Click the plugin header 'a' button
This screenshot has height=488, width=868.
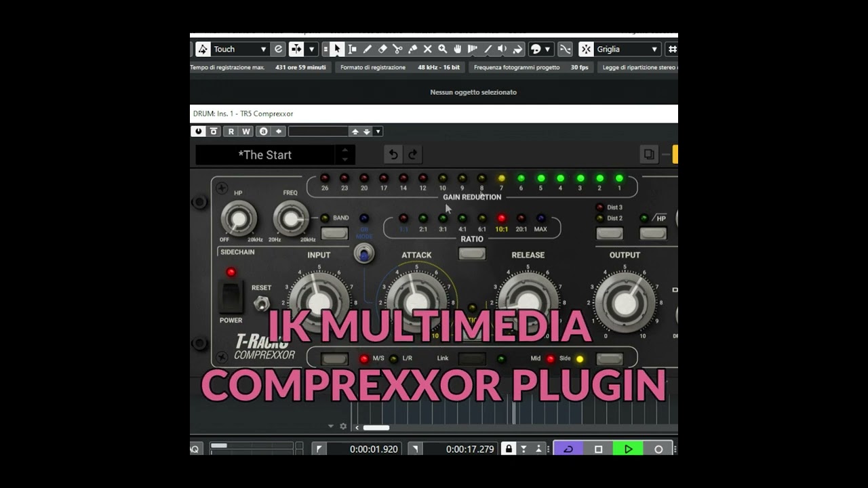[264, 131]
